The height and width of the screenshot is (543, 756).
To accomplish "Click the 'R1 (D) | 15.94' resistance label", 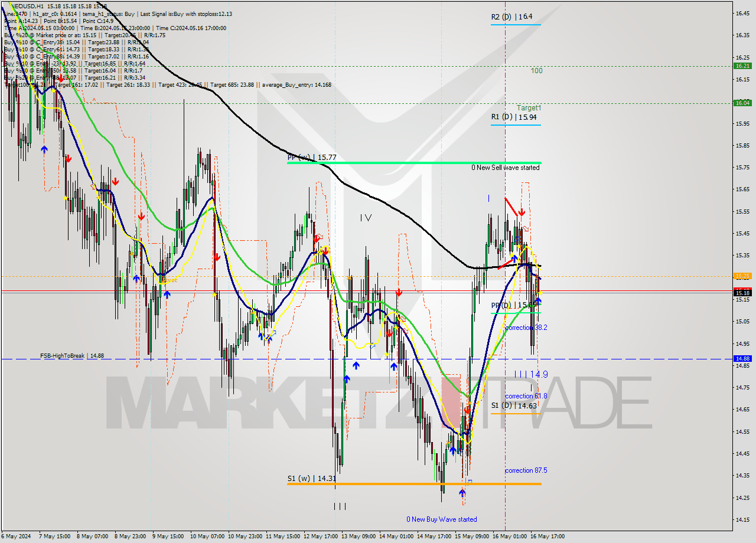I will point(514,117).
